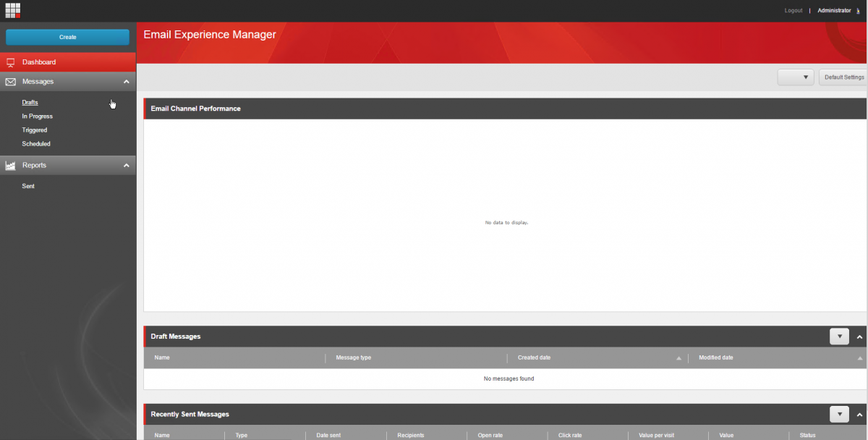The width and height of the screenshot is (868, 440).
Task: Collapse the Reports section chevron
Action: (127, 166)
